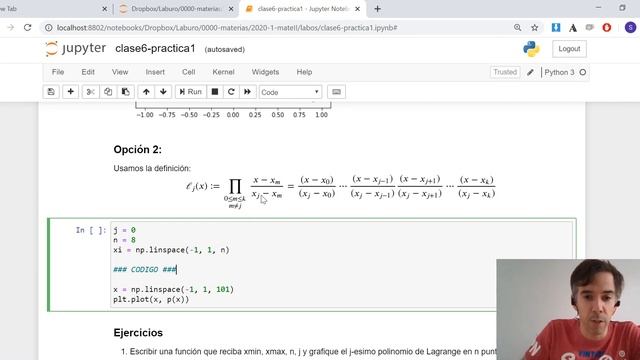
Task: Click the Python 3 kernel status circle
Action: 583,72
